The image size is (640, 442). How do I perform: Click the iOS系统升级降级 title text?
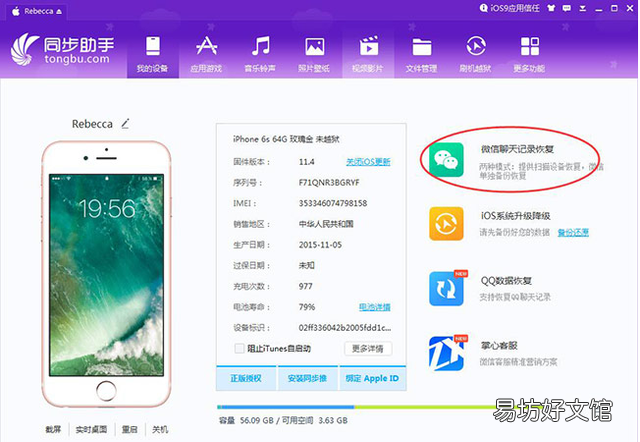(516, 215)
